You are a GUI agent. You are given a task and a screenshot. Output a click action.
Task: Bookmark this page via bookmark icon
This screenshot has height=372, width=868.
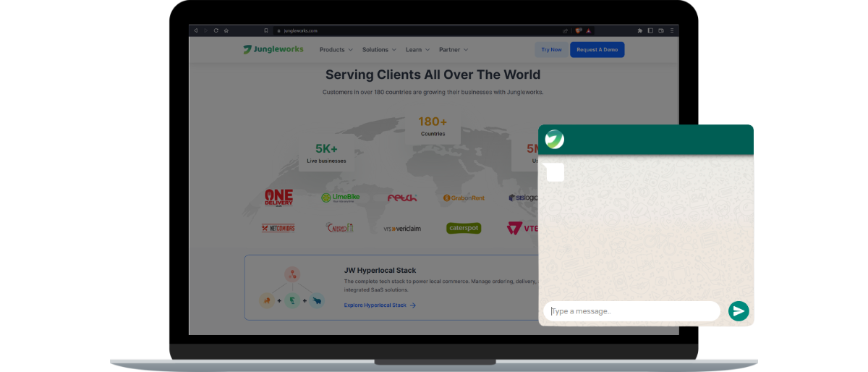coord(266,30)
